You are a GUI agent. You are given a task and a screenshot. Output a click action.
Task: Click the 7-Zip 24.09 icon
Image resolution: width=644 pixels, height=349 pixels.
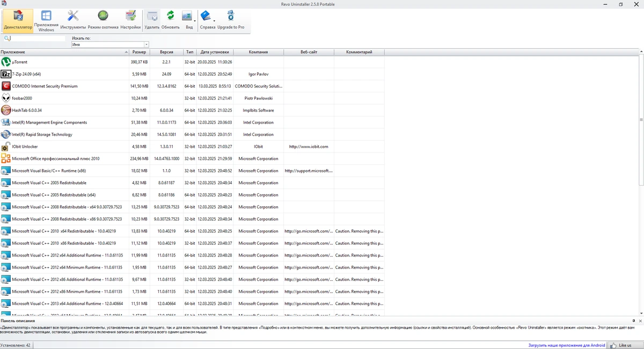pyautogui.click(x=6, y=74)
